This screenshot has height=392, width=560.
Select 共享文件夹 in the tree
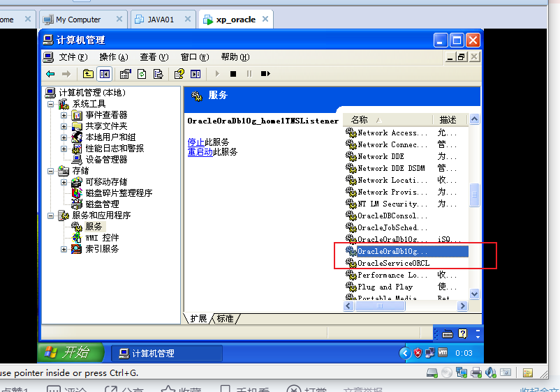tap(106, 126)
